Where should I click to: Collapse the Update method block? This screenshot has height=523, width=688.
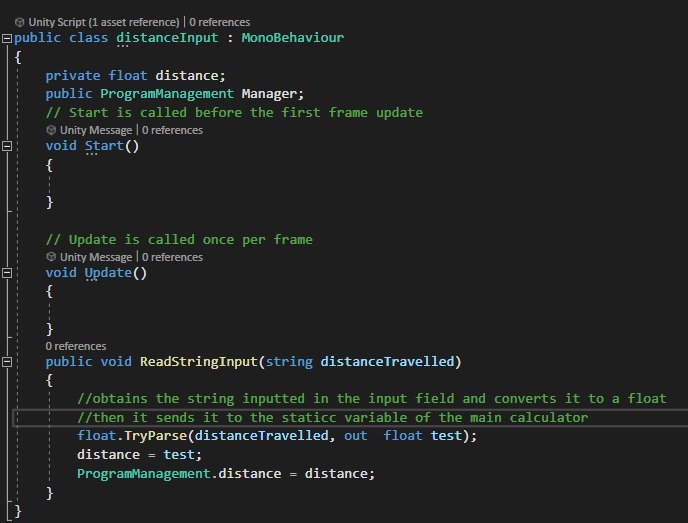pyautogui.click(x=7, y=273)
